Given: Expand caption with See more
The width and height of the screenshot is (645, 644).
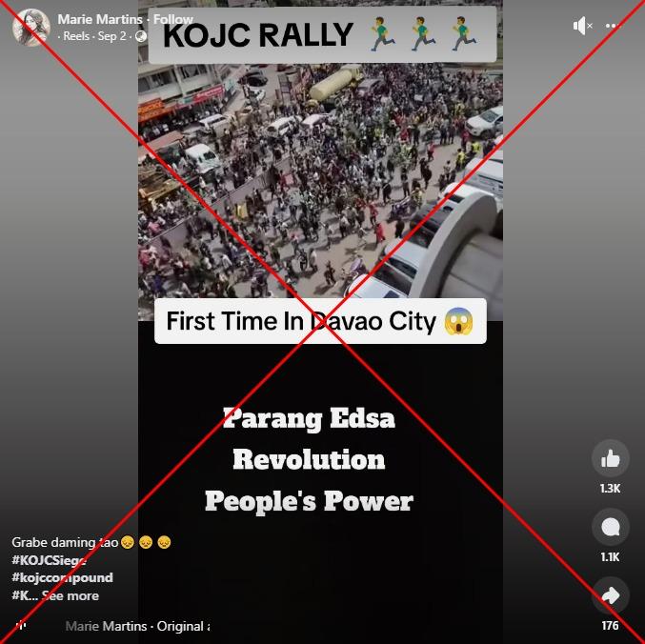Looking at the screenshot, I should (71, 595).
